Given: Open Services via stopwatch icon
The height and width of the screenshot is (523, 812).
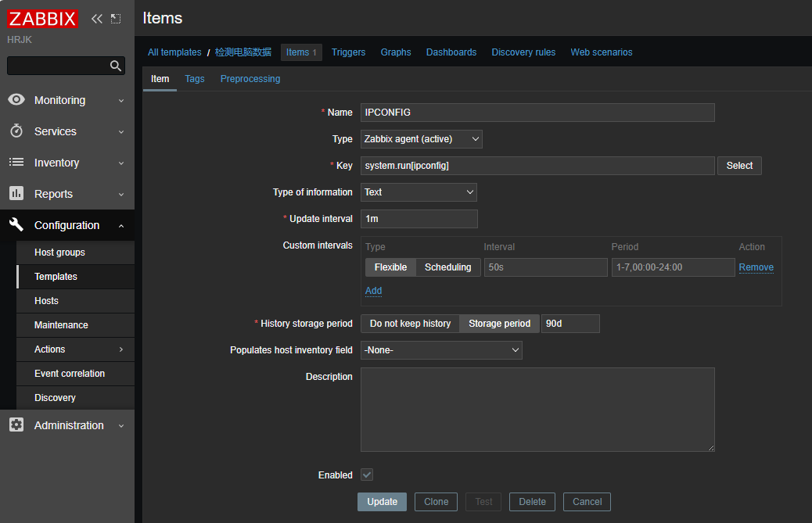Looking at the screenshot, I should pyautogui.click(x=16, y=131).
